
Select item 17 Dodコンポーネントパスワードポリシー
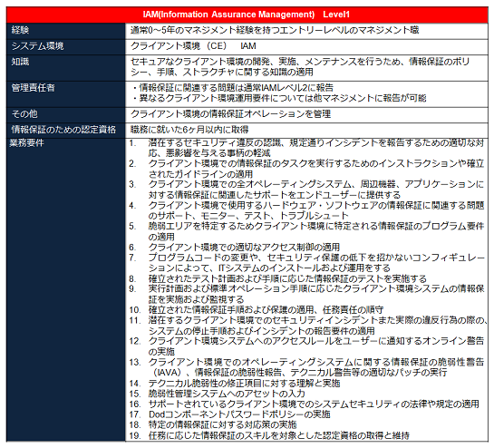click(x=229, y=414)
